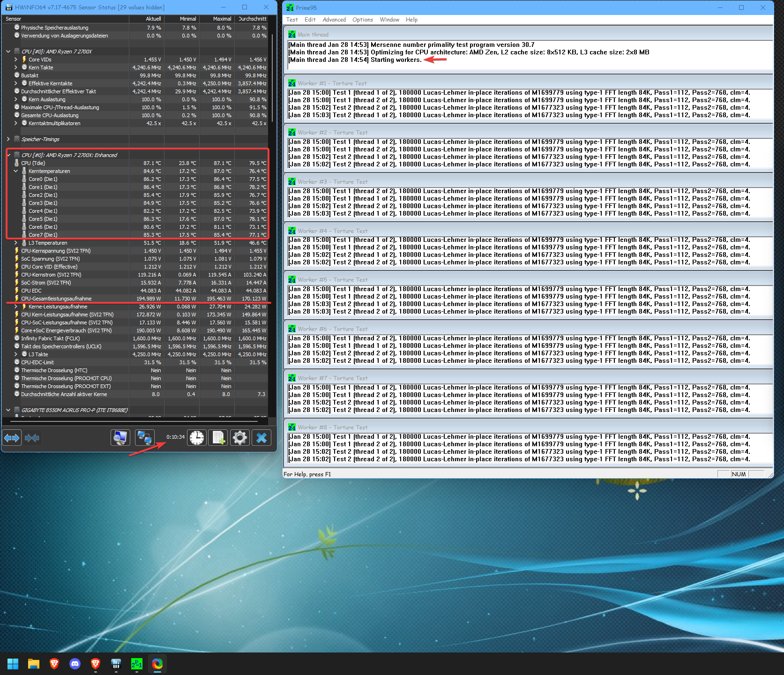Click the Worker #2 window icon
The image size is (784, 675).
point(292,133)
